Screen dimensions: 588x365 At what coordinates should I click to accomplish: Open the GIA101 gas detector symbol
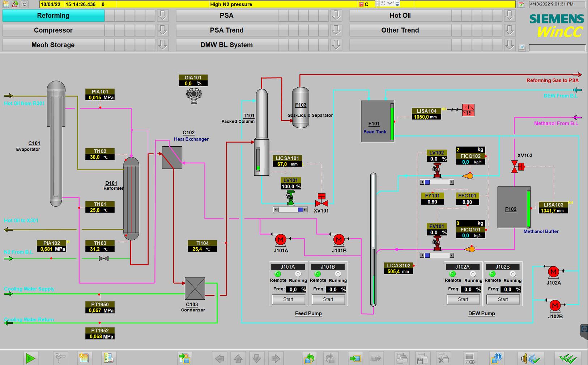coord(194,95)
